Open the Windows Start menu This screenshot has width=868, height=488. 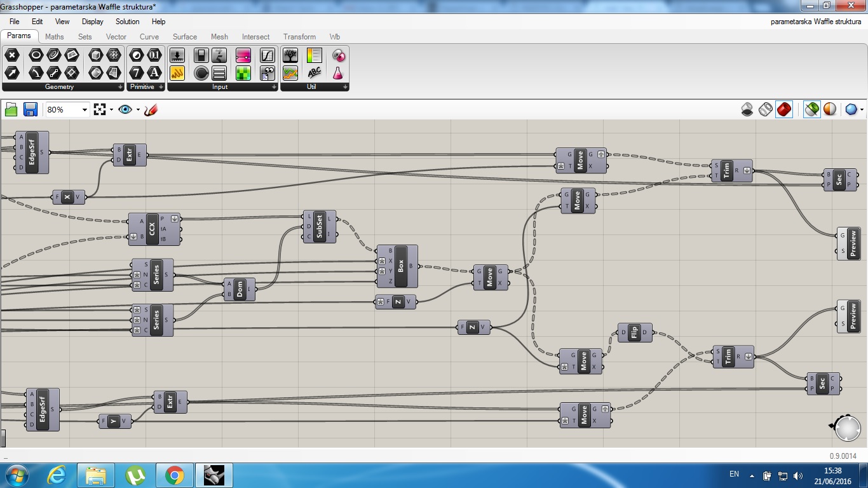16,475
